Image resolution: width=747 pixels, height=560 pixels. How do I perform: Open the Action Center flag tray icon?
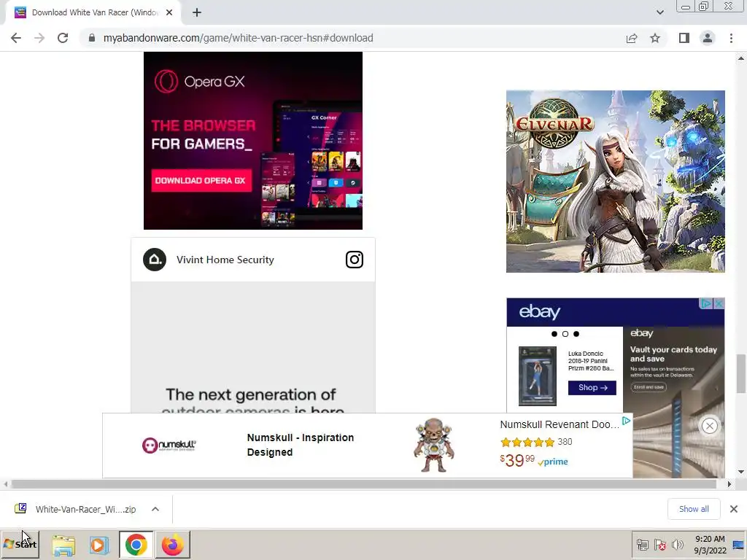[x=660, y=545]
